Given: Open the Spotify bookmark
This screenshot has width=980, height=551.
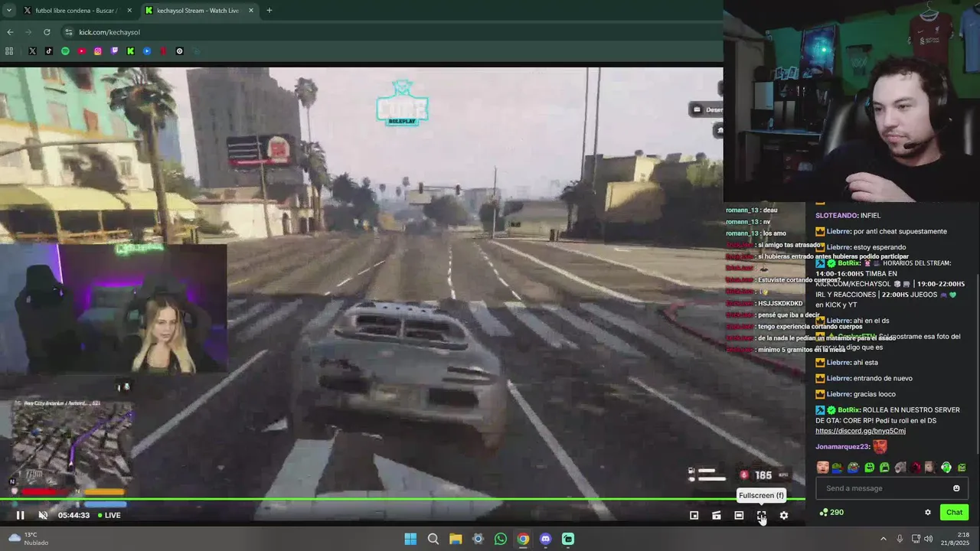Looking at the screenshot, I should point(65,51).
